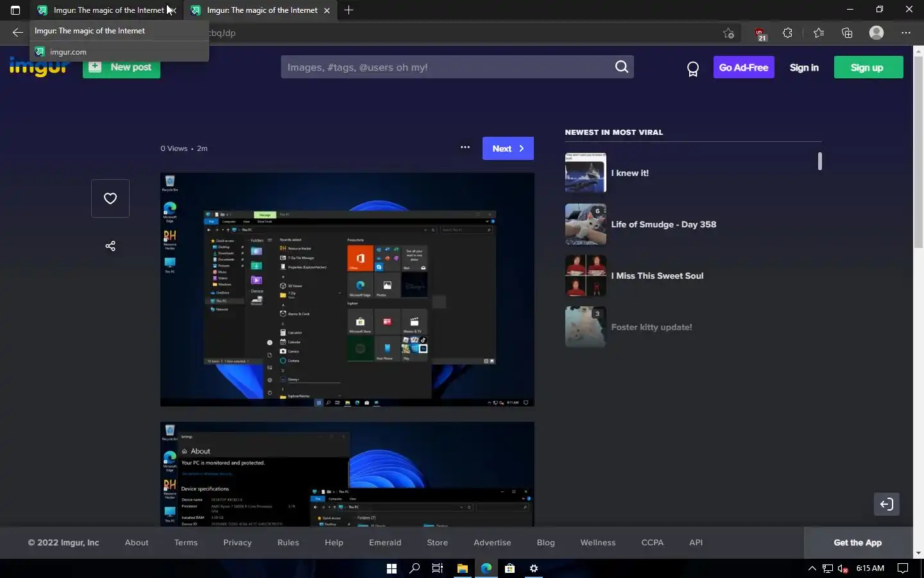Image resolution: width=924 pixels, height=578 pixels.
Task: Click Sign in
Action: (x=804, y=67)
